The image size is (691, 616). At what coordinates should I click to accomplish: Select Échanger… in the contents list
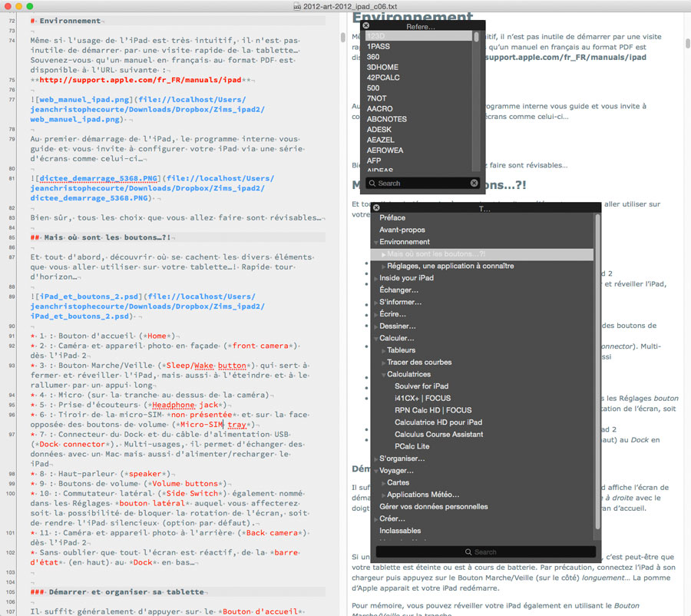398,290
